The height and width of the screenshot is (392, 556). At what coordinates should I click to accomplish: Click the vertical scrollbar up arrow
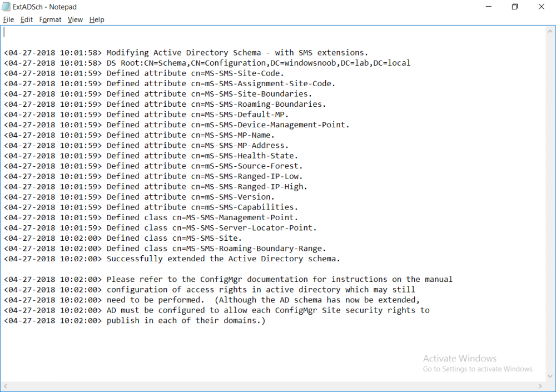pos(550,31)
